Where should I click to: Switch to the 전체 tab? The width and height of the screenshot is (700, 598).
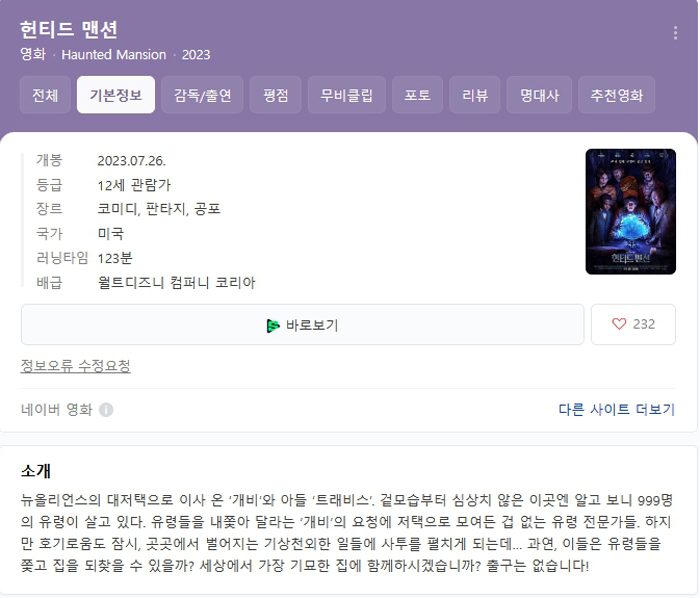pyautogui.click(x=45, y=95)
